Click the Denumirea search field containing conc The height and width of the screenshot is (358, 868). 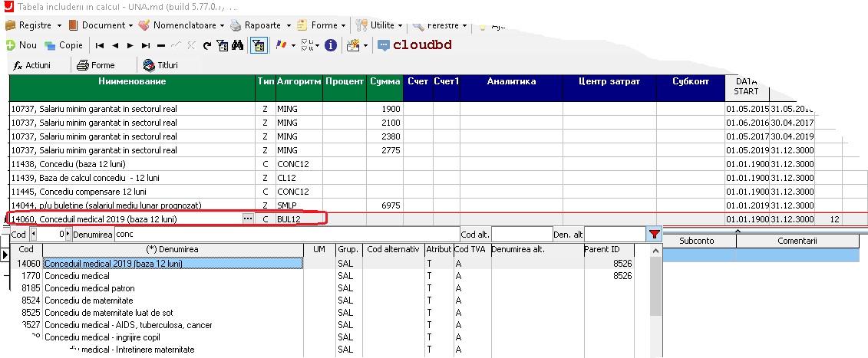[x=287, y=235]
